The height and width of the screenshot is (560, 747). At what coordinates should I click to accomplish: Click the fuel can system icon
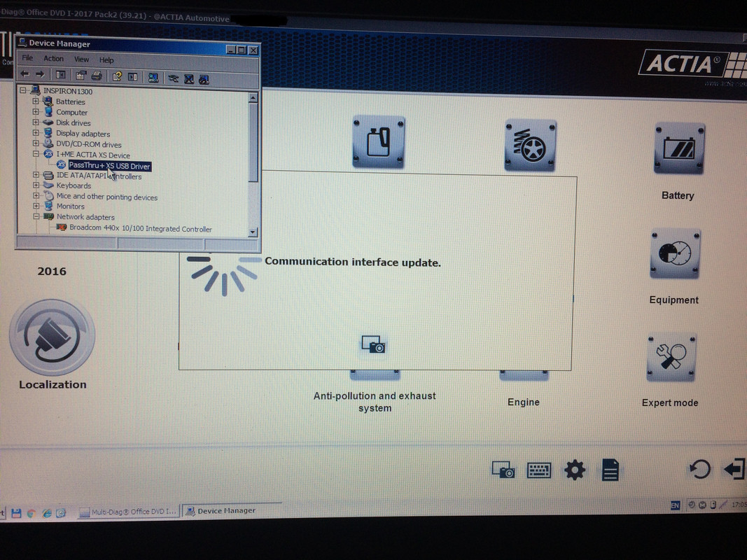(x=379, y=141)
